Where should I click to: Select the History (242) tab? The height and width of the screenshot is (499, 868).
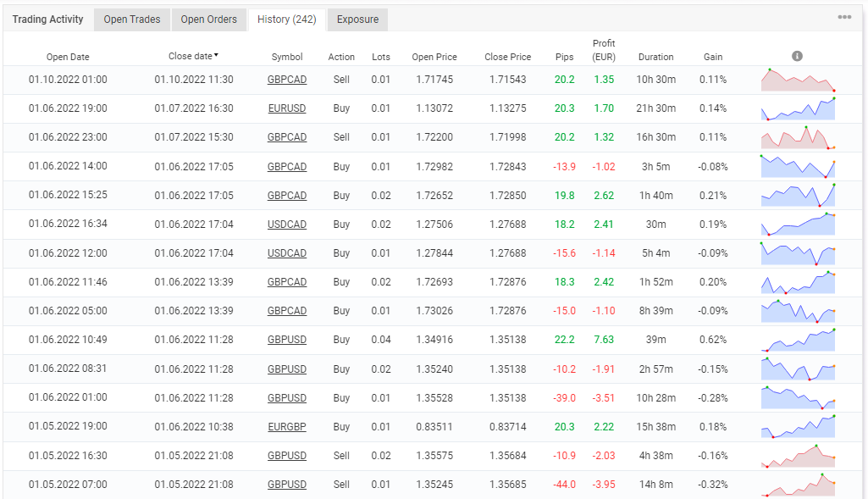[x=286, y=19]
